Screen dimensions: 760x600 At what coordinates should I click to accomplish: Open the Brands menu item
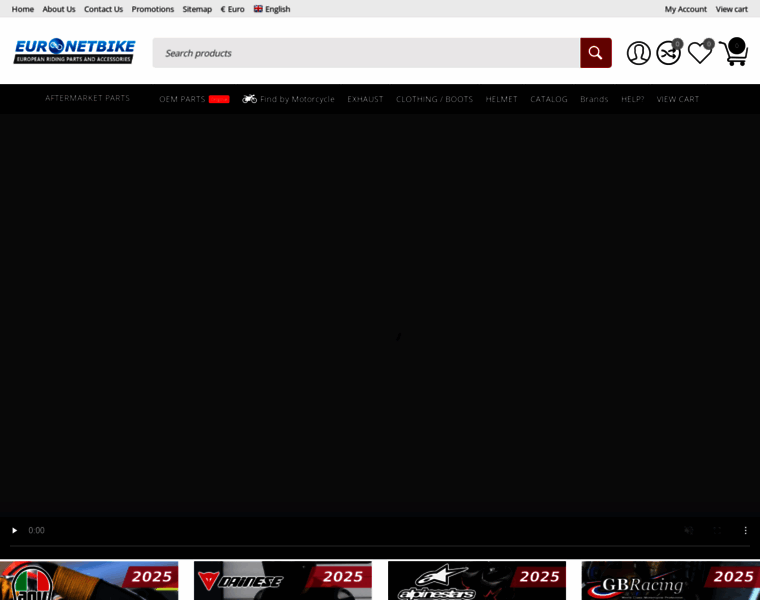(x=594, y=99)
